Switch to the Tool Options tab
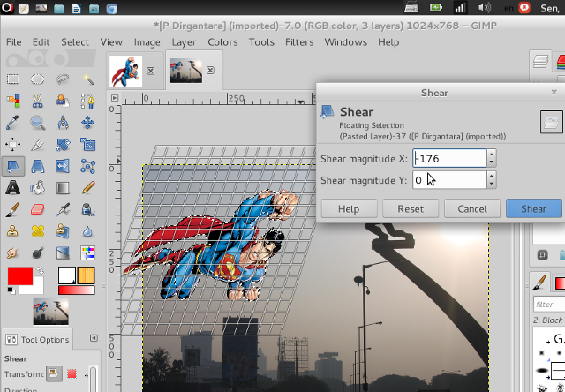This screenshot has width=565, height=392. (37, 340)
